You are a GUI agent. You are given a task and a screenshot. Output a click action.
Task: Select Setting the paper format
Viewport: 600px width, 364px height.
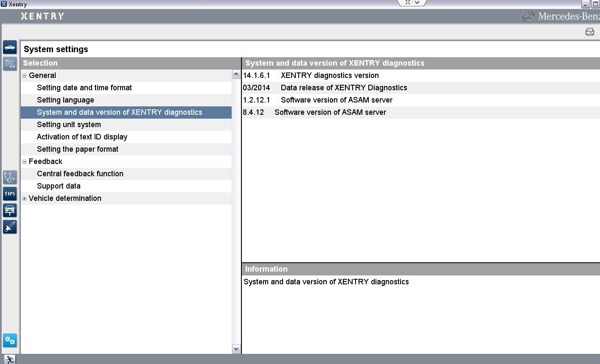[x=77, y=149]
